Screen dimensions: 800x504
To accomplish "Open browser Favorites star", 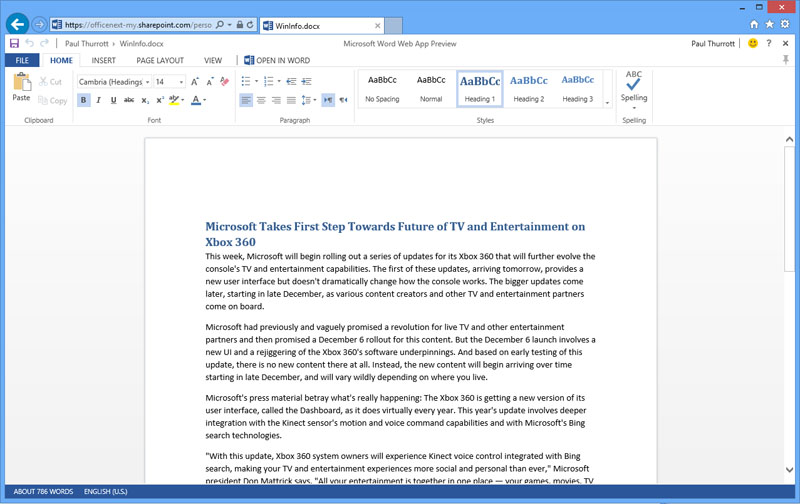I will point(769,24).
